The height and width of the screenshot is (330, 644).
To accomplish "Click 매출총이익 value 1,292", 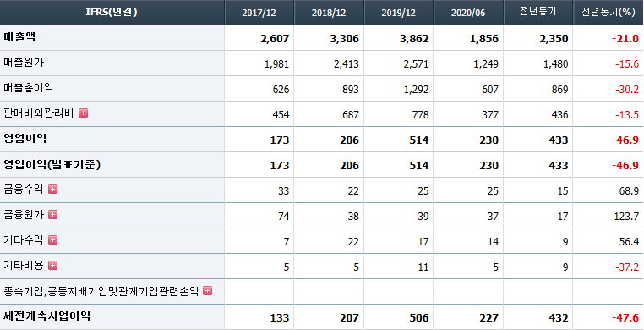I will click(x=417, y=90).
